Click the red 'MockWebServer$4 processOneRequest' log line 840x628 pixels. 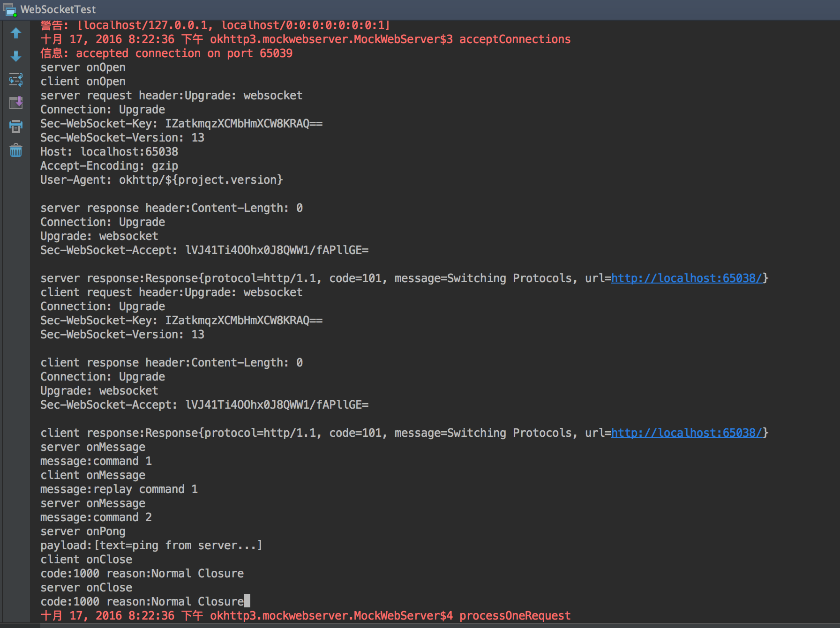tap(306, 616)
